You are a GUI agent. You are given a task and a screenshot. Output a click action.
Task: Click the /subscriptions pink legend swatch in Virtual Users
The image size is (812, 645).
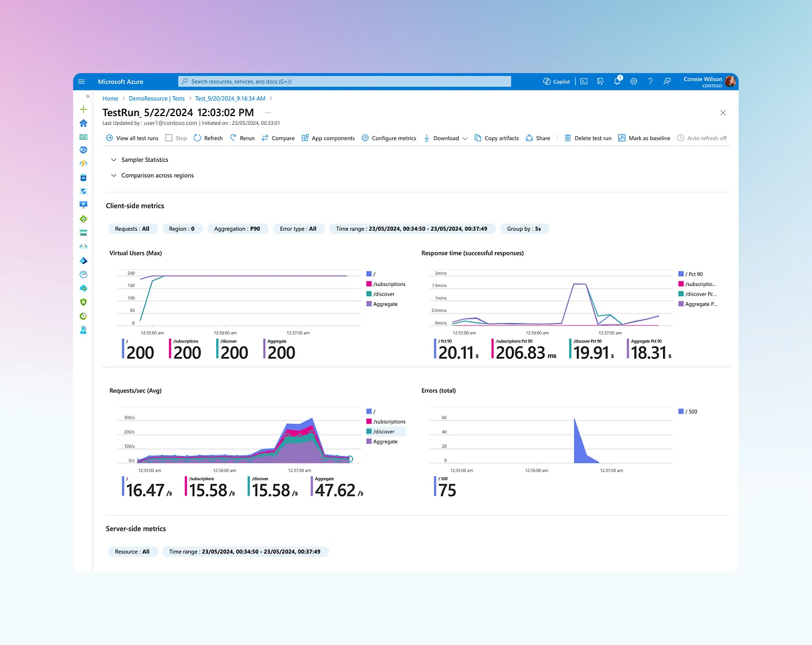coord(369,284)
